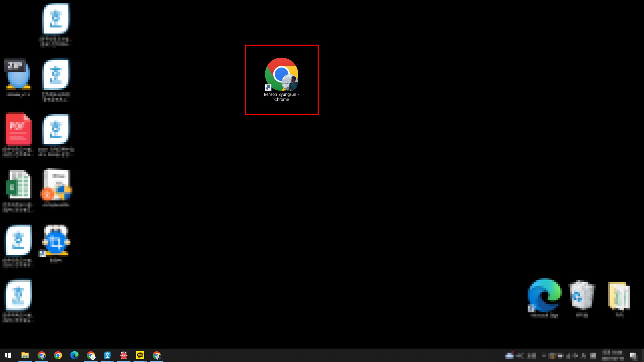Click the taskbar clock and date
Viewport: 644px width, 362px height.
[x=613, y=355]
